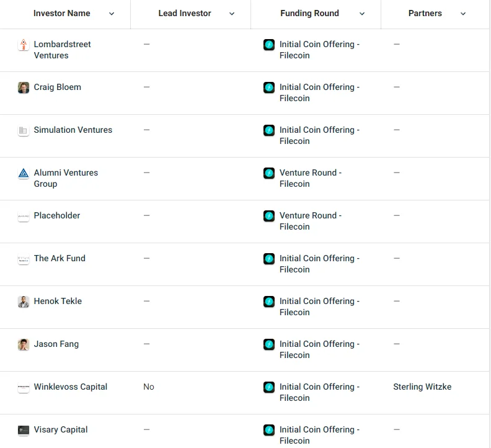Open Simulation Ventures' Initial Coin Offering link
Viewport: 491px width, 448px height.
319,135
